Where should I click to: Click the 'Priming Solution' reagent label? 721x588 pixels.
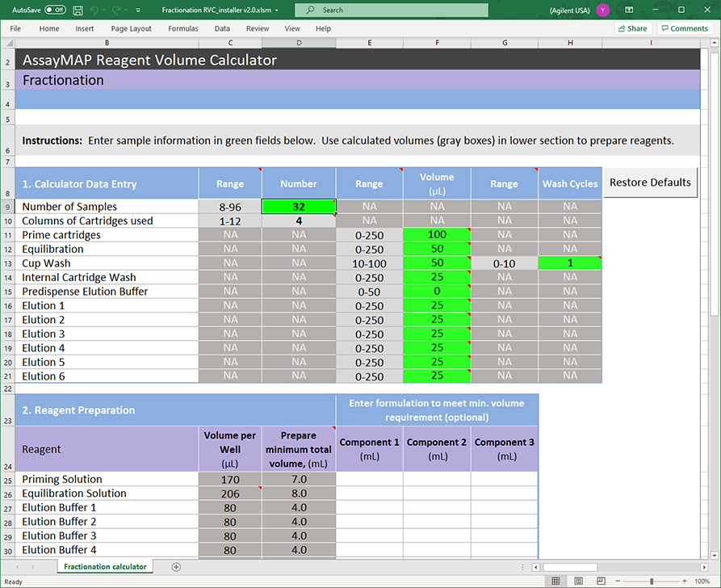62,479
